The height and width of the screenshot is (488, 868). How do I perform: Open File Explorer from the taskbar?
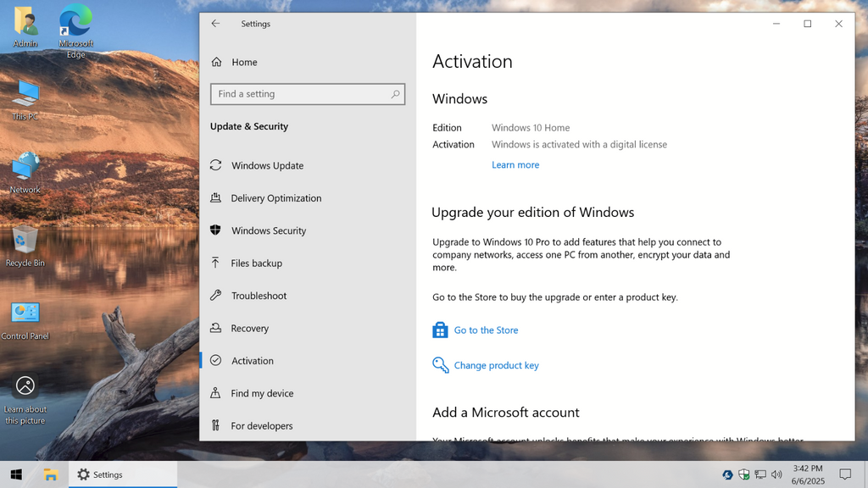click(50, 474)
